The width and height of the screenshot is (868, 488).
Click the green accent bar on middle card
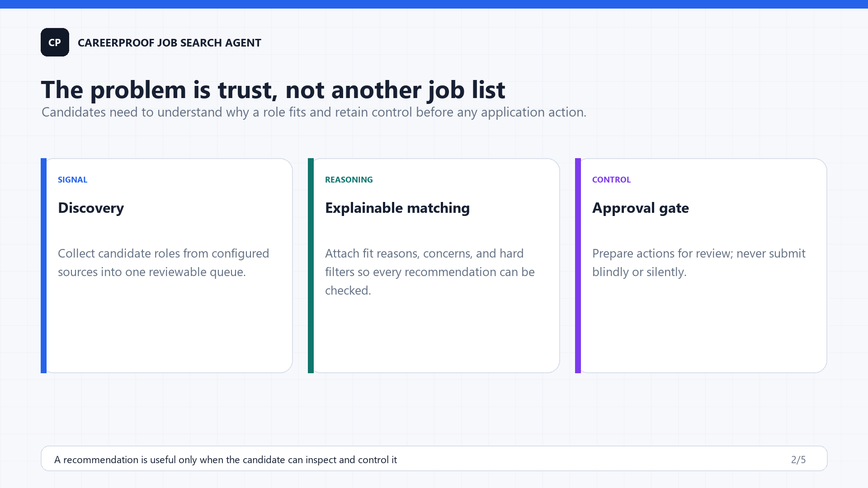[311, 266]
